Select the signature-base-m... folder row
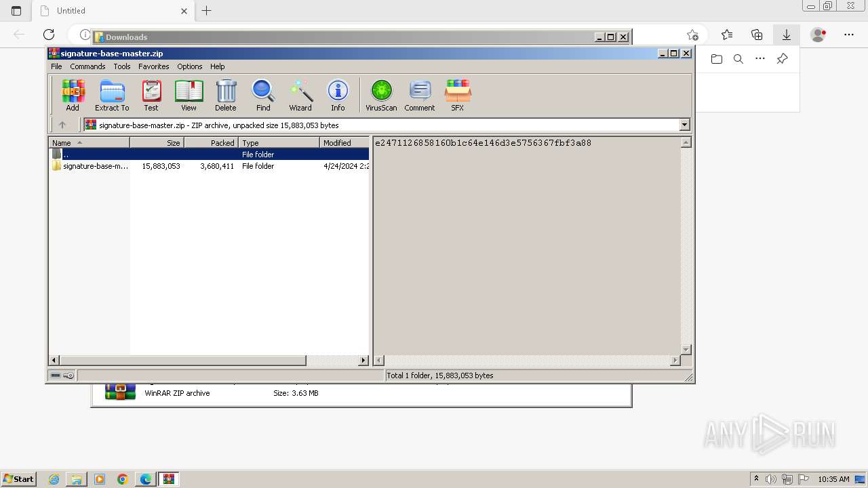The image size is (868, 488). (x=209, y=166)
